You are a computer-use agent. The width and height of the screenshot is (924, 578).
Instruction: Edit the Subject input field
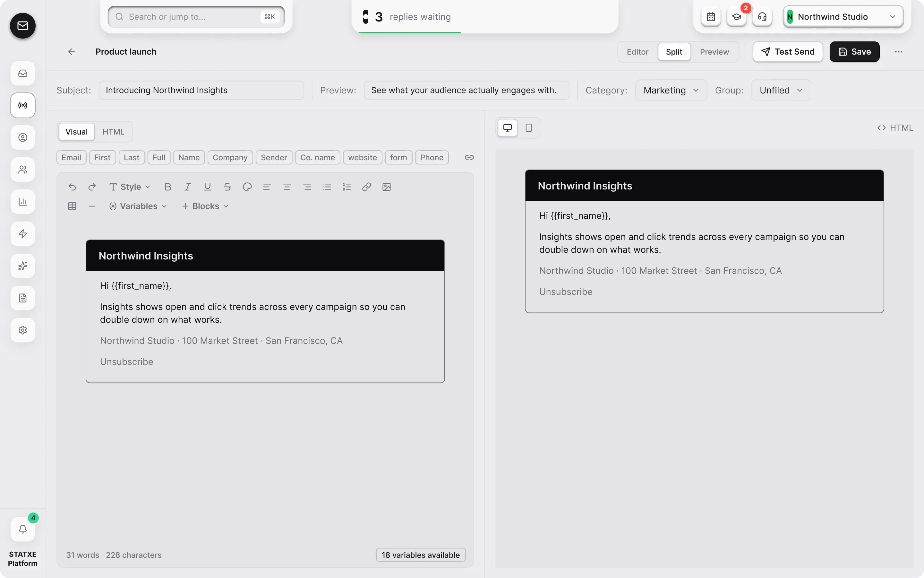(201, 90)
